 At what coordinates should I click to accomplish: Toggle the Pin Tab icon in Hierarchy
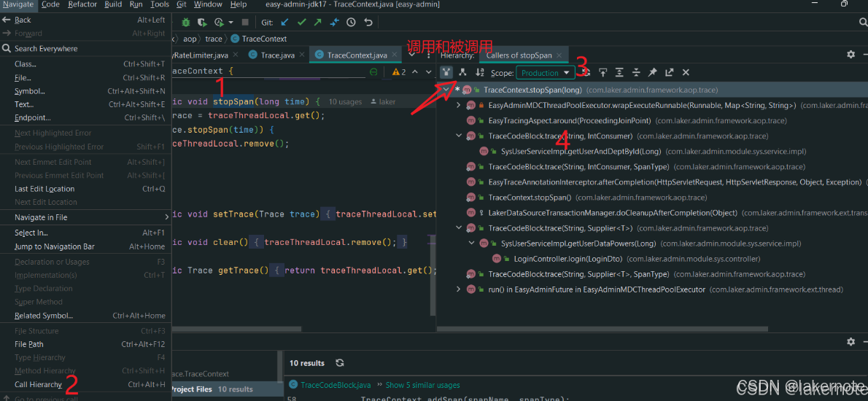[x=653, y=72]
